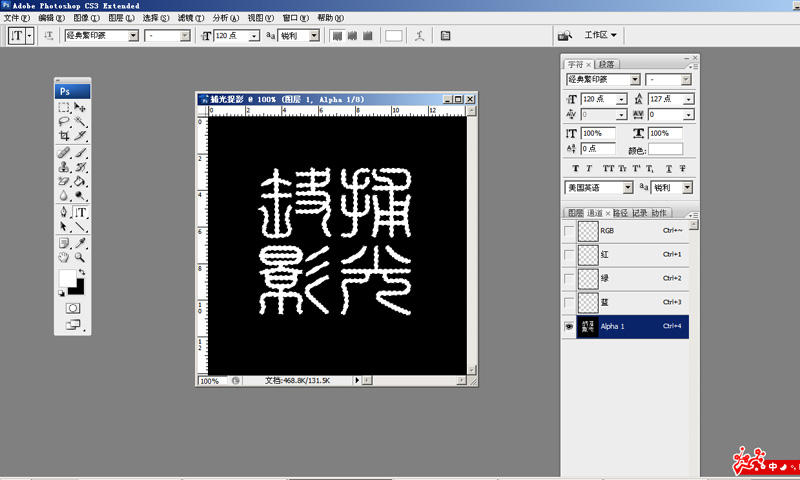Click the 100% zoom field in status bar
Viewport: 800px width, 480px height.
coord(209,381)
